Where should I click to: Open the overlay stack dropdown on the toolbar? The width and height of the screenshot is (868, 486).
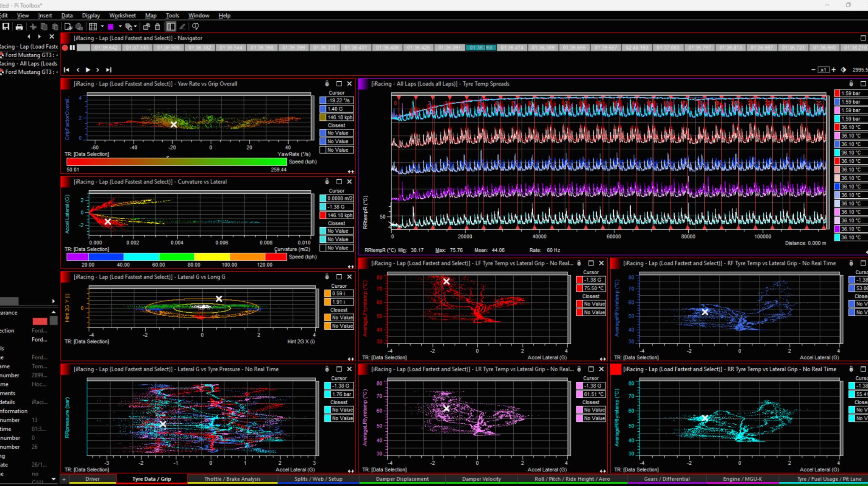click(x=135, y=26)
